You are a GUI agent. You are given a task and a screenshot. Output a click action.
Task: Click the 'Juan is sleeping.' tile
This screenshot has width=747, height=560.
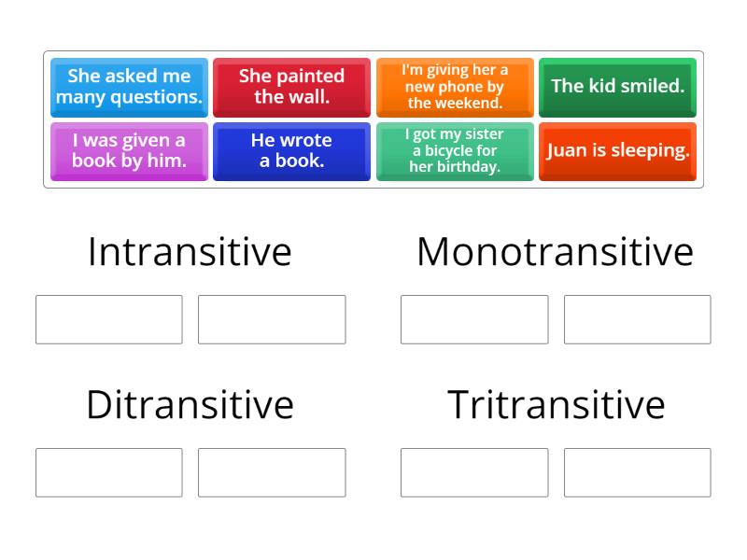[x=617, y=150]
